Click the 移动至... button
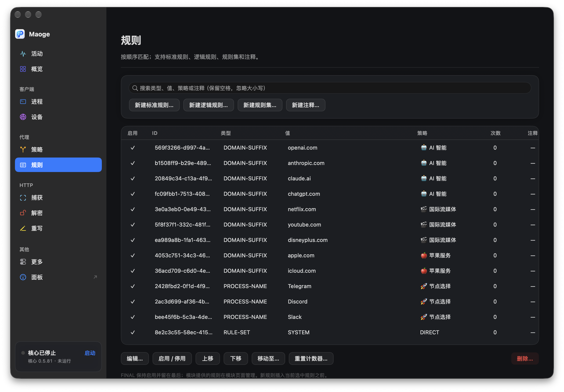Viewport: 564px width, 392px height. [x=268, y=358]
